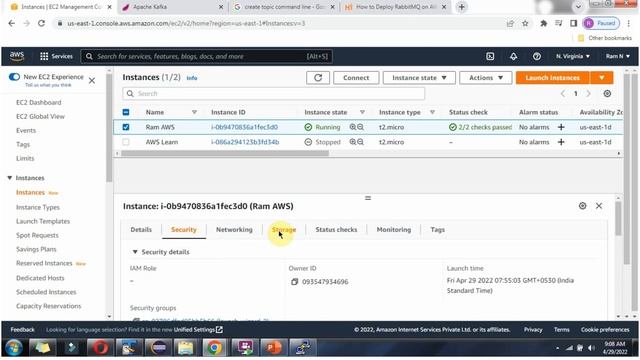Reload the page in the browser

[x=41, y=23]
